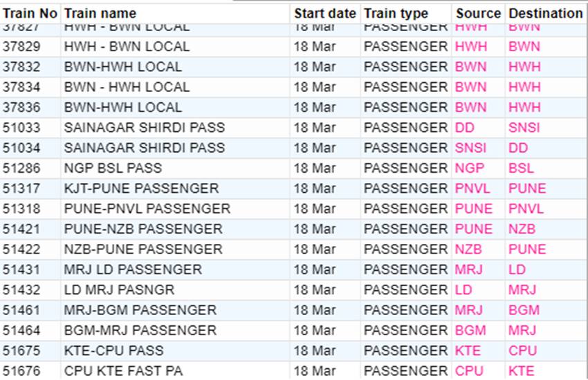Open NZB destination link for train 51421
This screenshot has width=588, height=380.
522,229
